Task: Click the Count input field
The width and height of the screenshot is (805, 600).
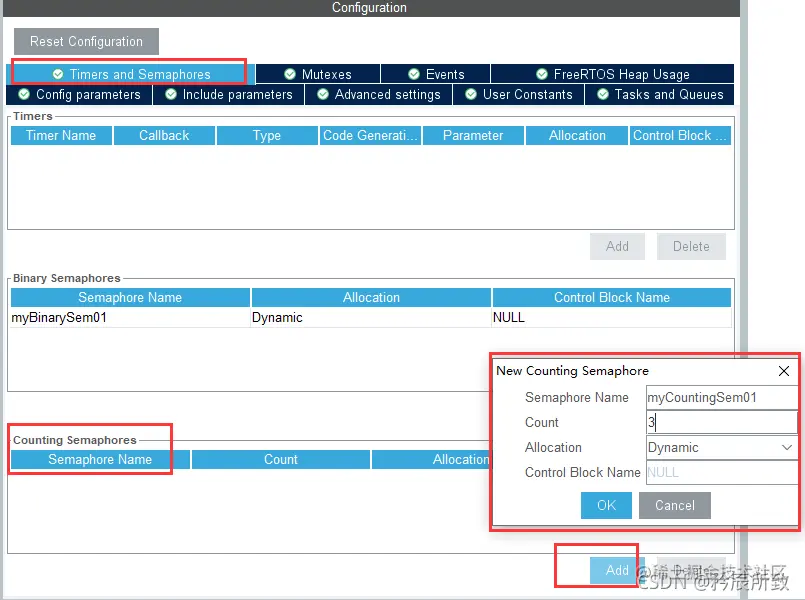Action: pyautogui.click(x=722, y=422)
